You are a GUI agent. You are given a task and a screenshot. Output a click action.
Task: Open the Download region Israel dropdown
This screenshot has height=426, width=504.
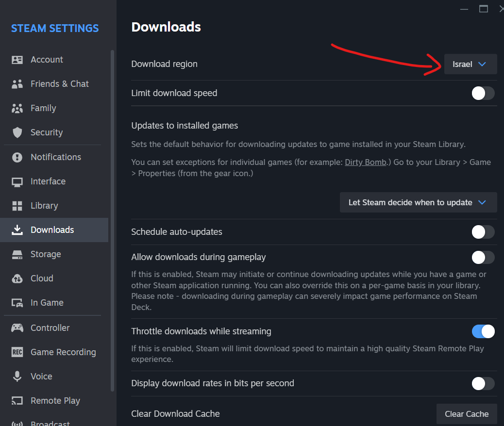coord(470,64)
